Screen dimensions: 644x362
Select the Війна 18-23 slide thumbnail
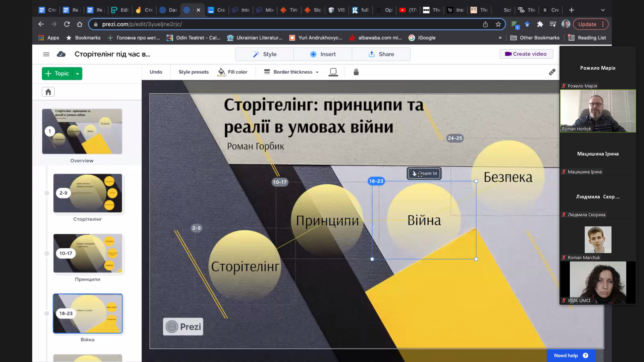point(88,313)
